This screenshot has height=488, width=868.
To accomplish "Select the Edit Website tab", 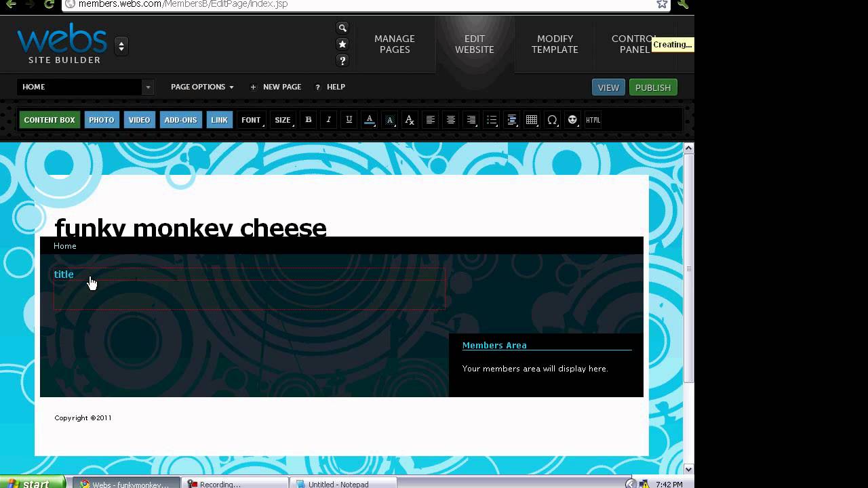I will (x=475, y=44).
